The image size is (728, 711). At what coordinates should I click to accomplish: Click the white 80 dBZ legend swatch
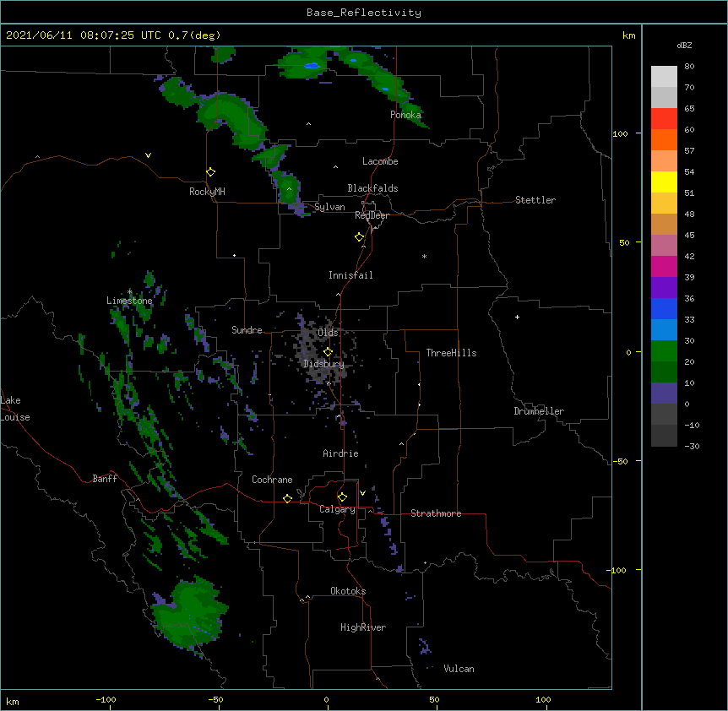tap(664, 76)
